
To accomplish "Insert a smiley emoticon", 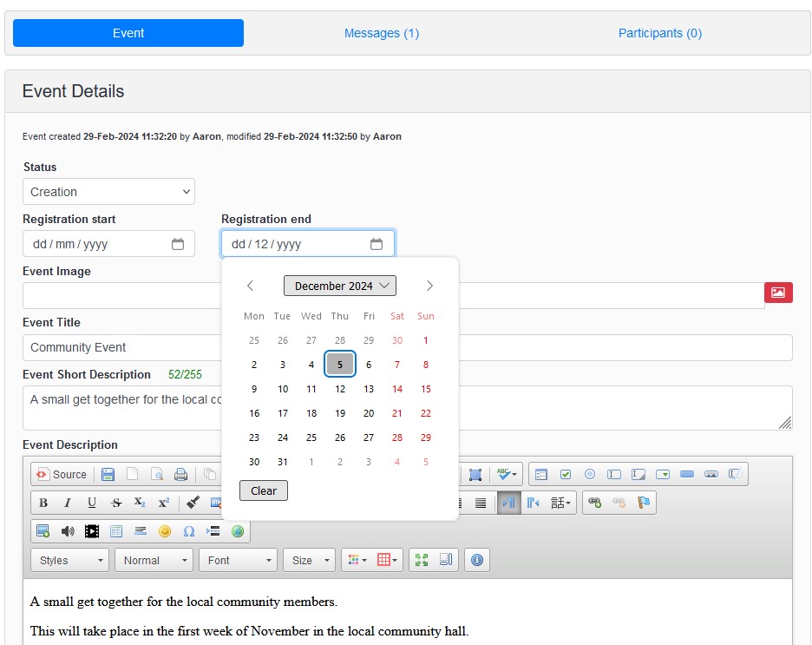I will tap(164, 531).
